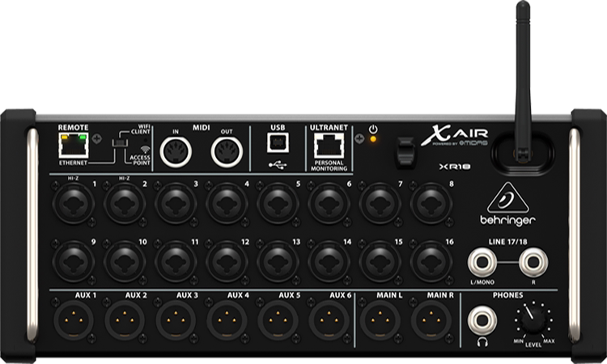The image size is (607, 364).
Task: Click the AUX 2 XLR output
Action: point(125,320)
